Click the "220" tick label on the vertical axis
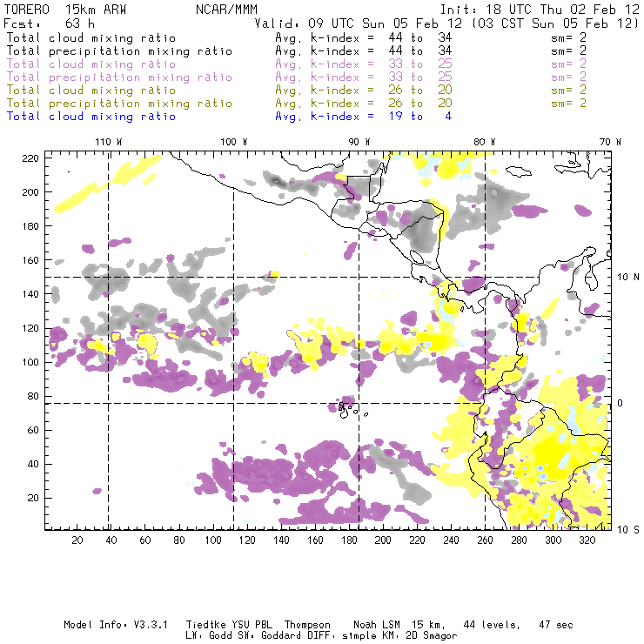Screen dimensions: 644x644 click(30, 158)
